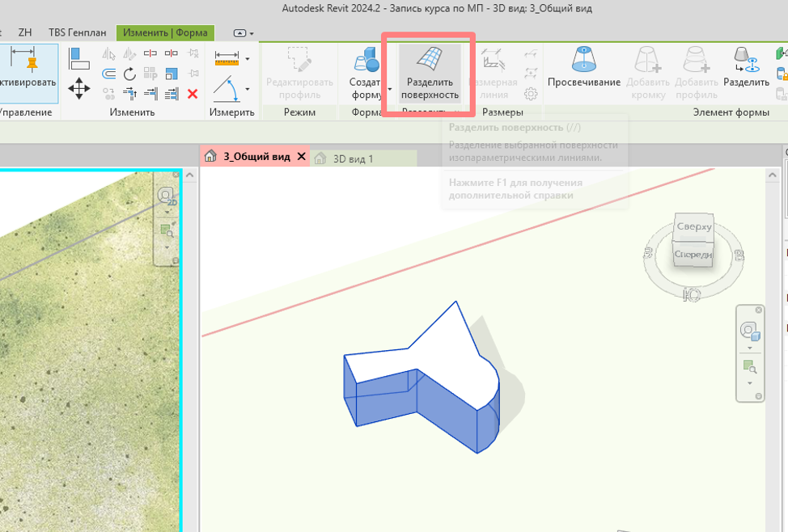Close the 3_Общий вид view tab
Screen dimensions: 788x532
tap(302, 157)
